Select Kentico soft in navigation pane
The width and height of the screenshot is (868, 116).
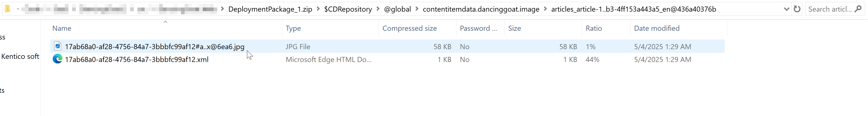click(x=20, y=56)
